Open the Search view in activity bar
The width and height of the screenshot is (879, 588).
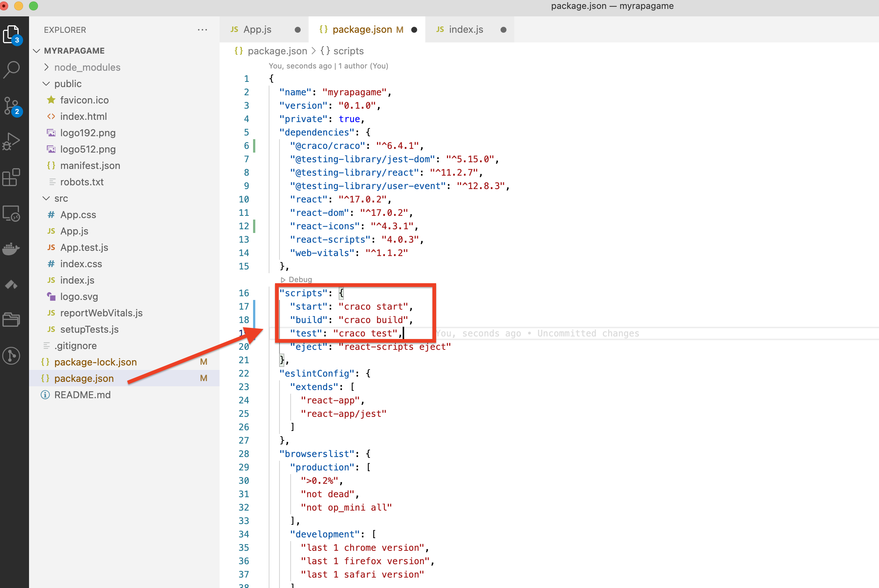click(x=12, y=69)
